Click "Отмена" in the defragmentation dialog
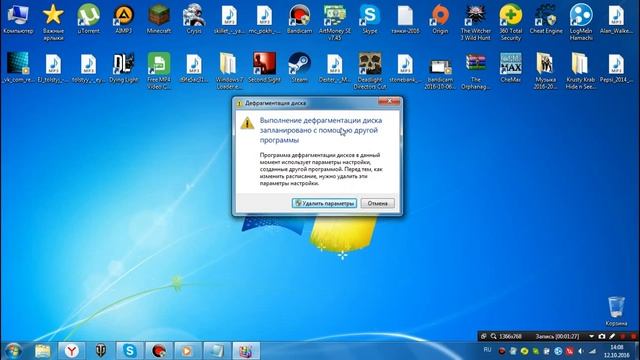640x360 pixels. 377,203
